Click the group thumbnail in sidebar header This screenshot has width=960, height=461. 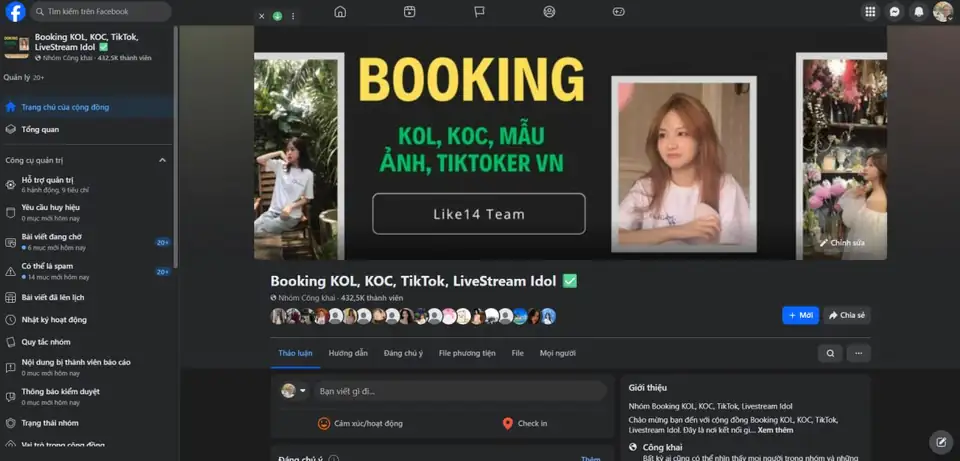(17, 46)
